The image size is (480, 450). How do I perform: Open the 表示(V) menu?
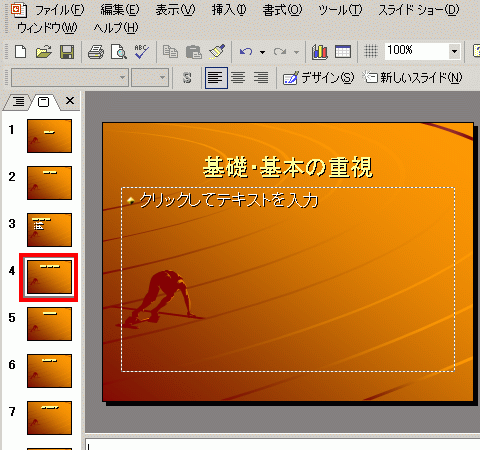175,10
